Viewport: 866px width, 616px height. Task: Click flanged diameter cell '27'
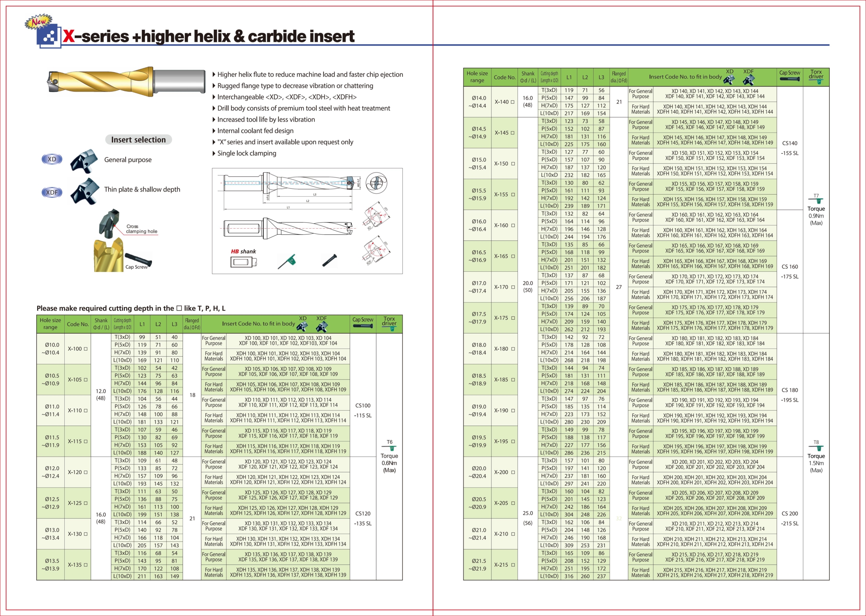(x=619, y=287)
